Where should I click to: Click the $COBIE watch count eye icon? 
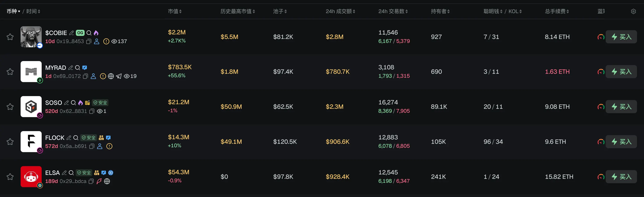pos(114,41)
